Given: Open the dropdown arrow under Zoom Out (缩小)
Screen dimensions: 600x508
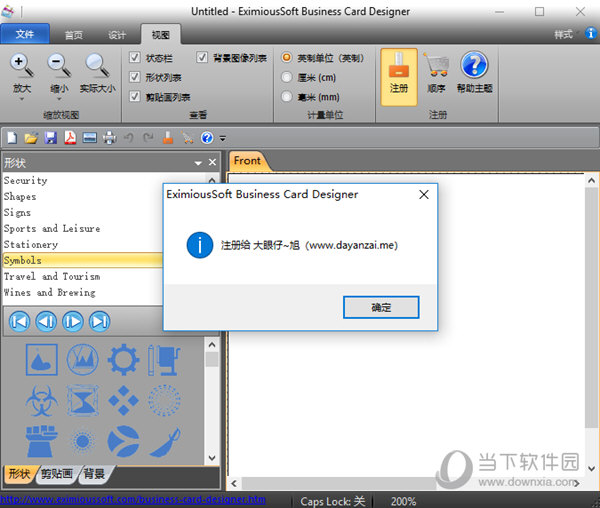Looking at the screenshot, I should (59, 99).
